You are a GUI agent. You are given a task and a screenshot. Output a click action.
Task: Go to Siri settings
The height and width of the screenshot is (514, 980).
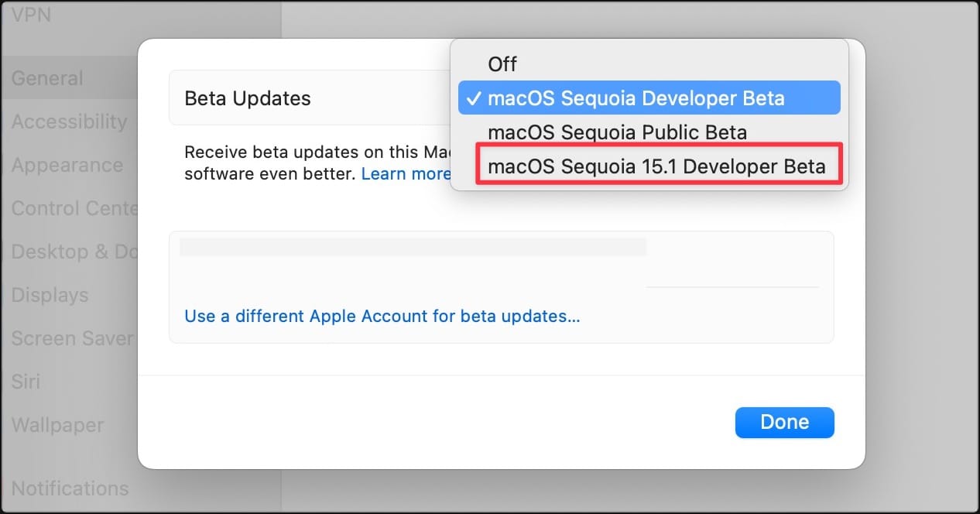coord(24,382)
